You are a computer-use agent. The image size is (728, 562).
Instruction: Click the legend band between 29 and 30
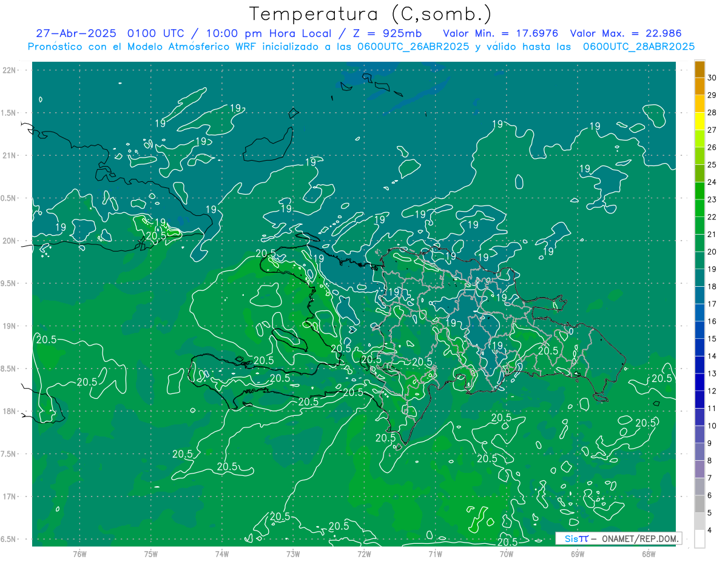pyautogui.click(x=700, y=86)
